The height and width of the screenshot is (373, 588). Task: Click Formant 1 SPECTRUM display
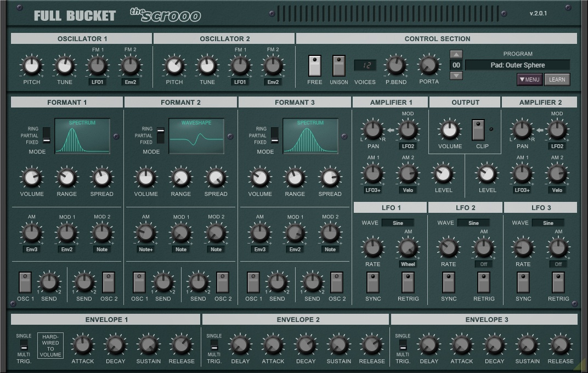click(82, 136)
